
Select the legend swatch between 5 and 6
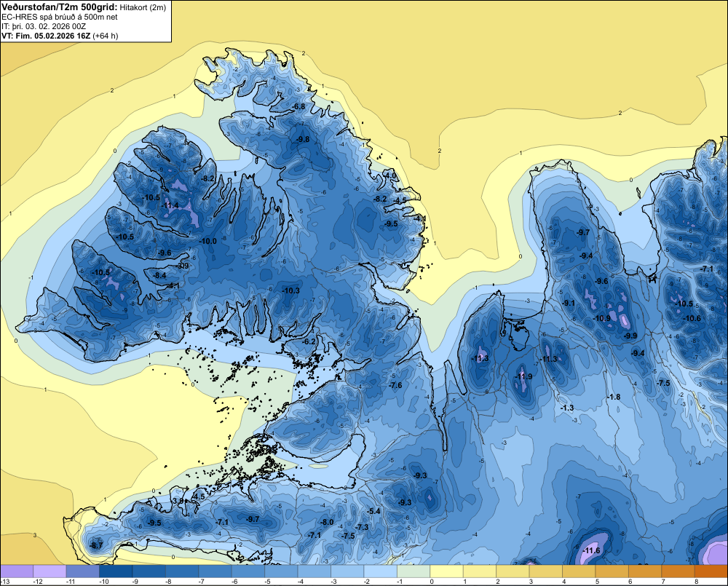pyautogui.click(x=613, y=571)
